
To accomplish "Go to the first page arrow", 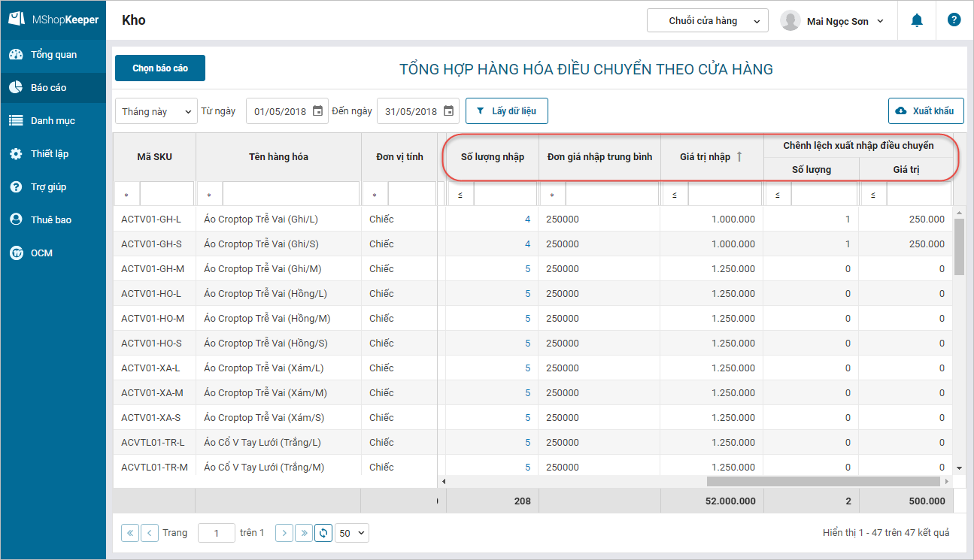I will (x=130, y=533).
